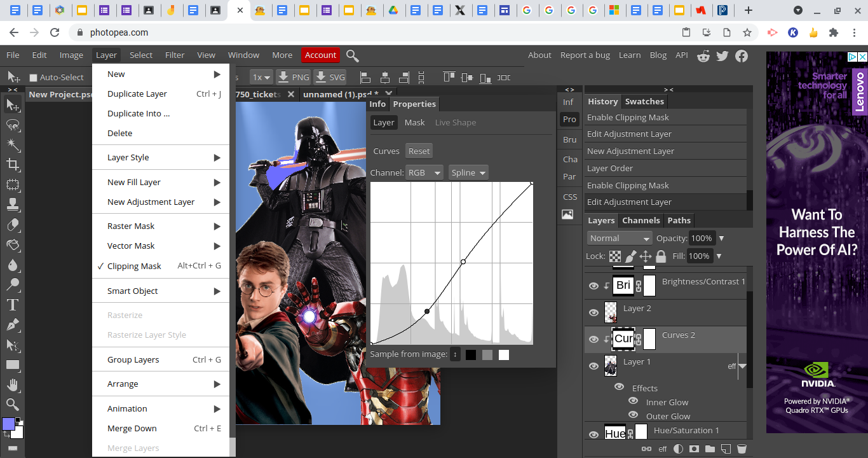Screen dimensions: 868x458
Task: Toggle Outer Glow effect visibility
Action: [633, 415]
